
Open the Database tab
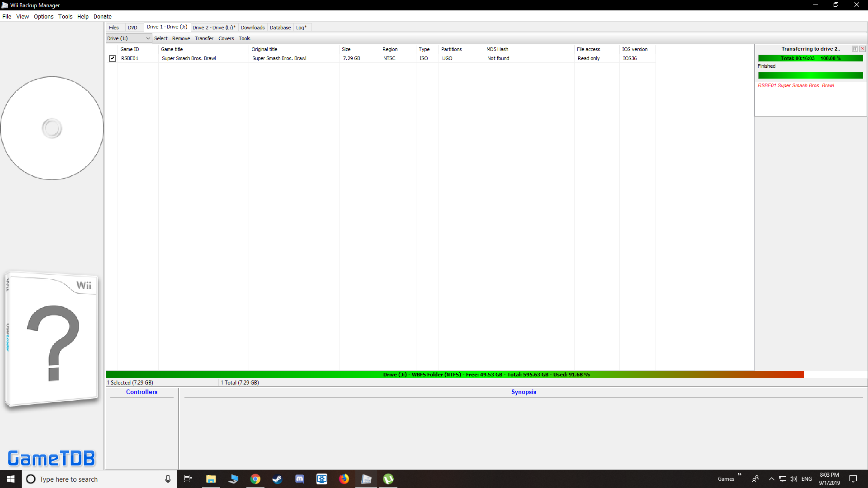[x=280, y=28]
